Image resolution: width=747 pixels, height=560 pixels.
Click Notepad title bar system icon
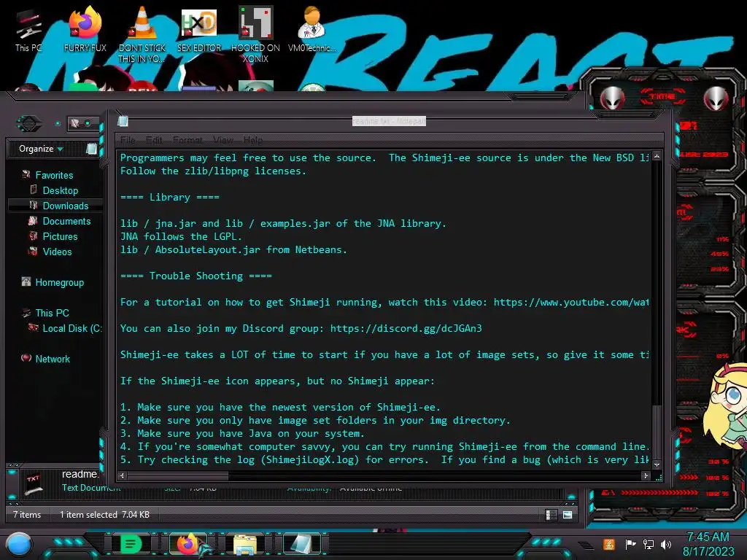point(123,122)
